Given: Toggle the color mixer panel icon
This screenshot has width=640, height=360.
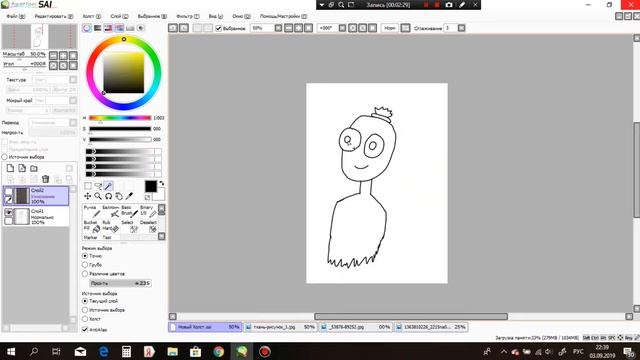Looking at the screenshot, I should (x=119, y=28).
